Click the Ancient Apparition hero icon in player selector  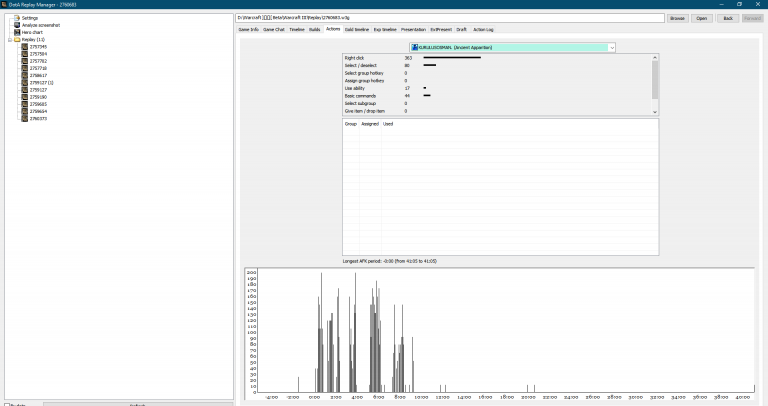[415, 47]
